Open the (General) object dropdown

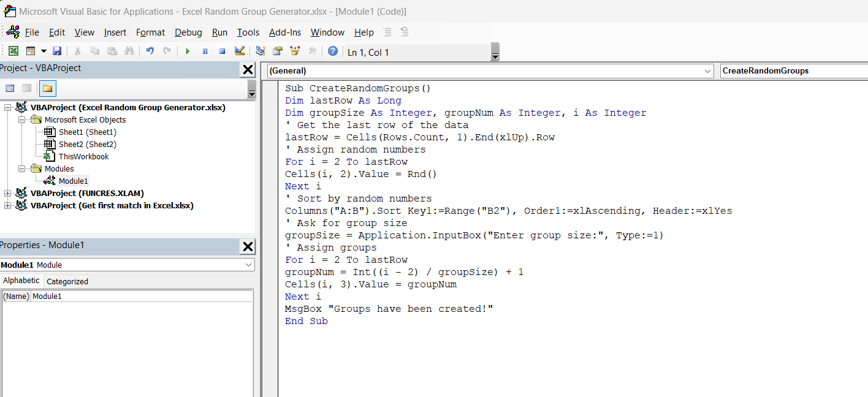click(x=708, y=71)
